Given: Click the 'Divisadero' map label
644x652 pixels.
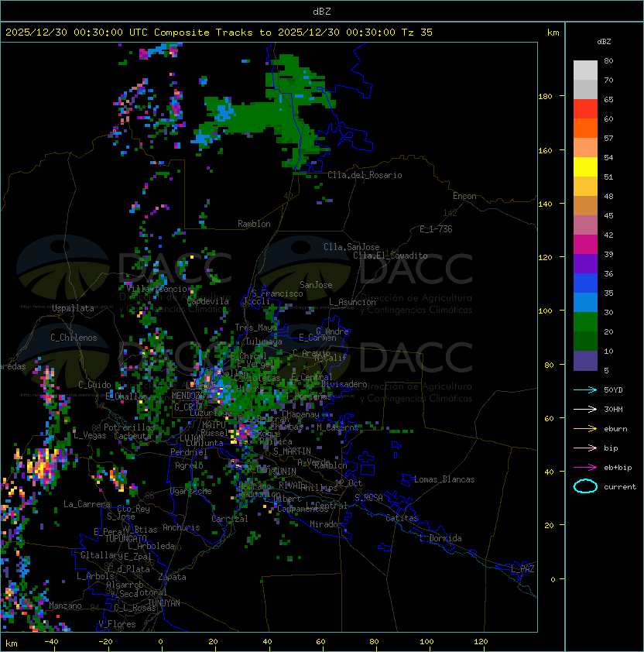Looking at the screenshot, I should click(344, 384).
